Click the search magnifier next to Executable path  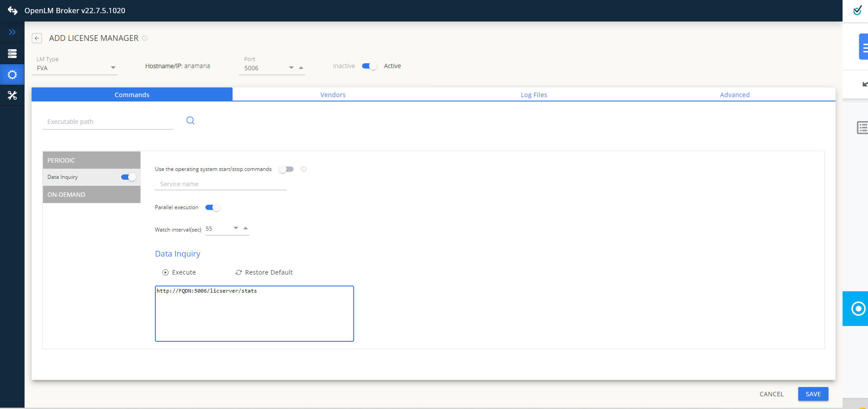[x=190, y=120]
